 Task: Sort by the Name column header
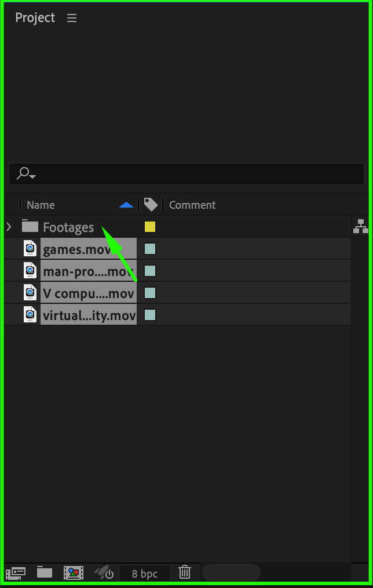pos(41,205)
